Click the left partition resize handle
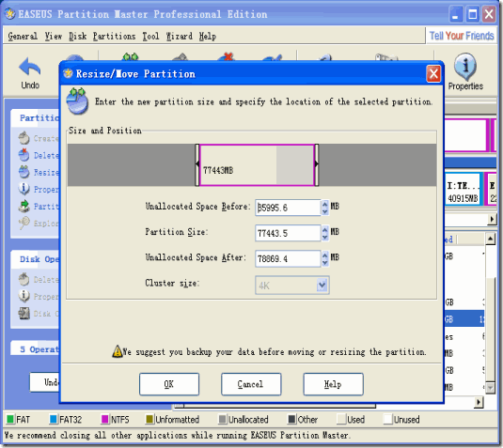 [x=196, y=164]
